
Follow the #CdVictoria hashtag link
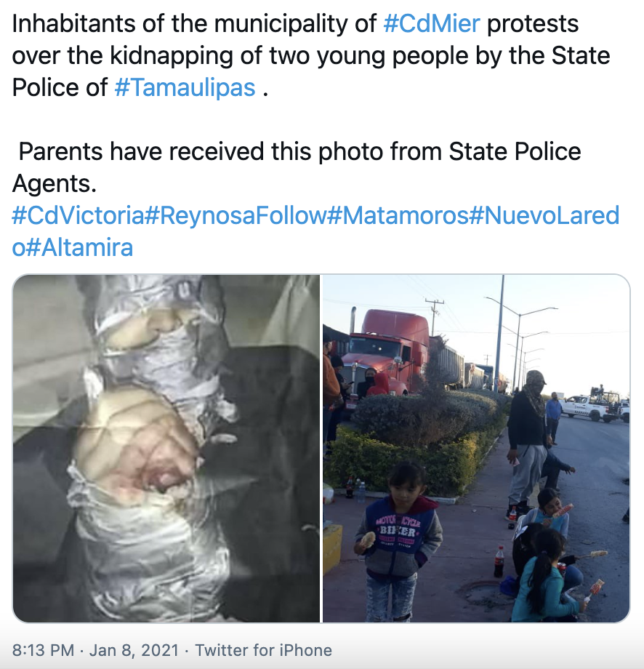click(78, 215)
